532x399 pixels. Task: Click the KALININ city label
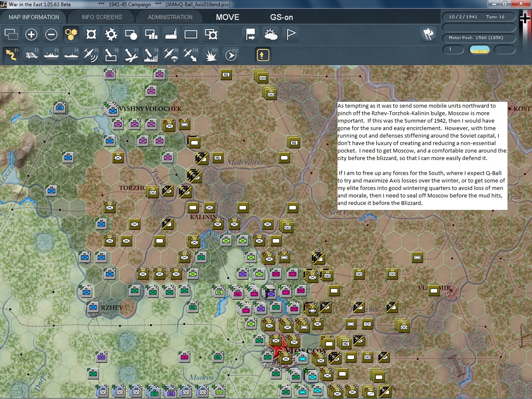coord(204,217)
